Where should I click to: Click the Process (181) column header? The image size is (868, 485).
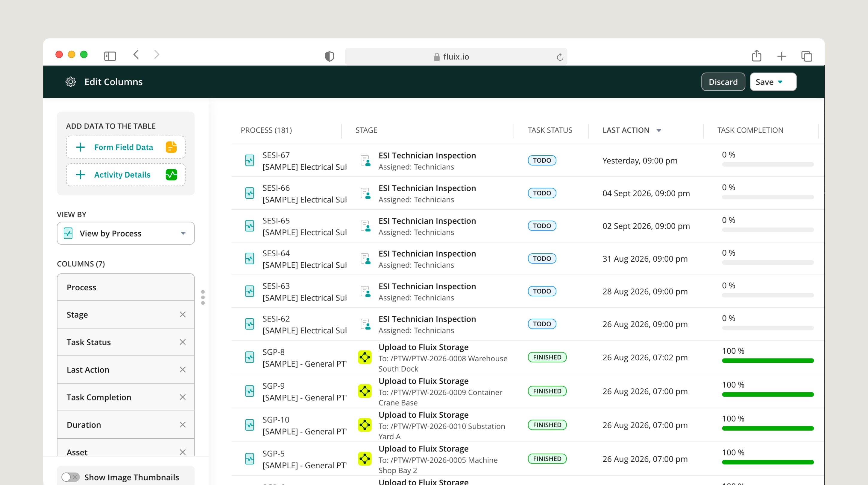(266, 130)
